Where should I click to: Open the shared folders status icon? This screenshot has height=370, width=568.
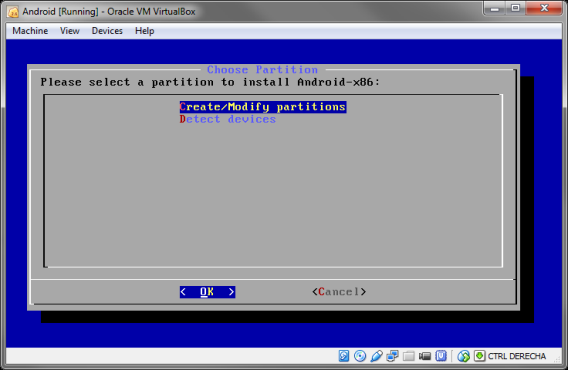pyautogui.click(x=409, y=356)
